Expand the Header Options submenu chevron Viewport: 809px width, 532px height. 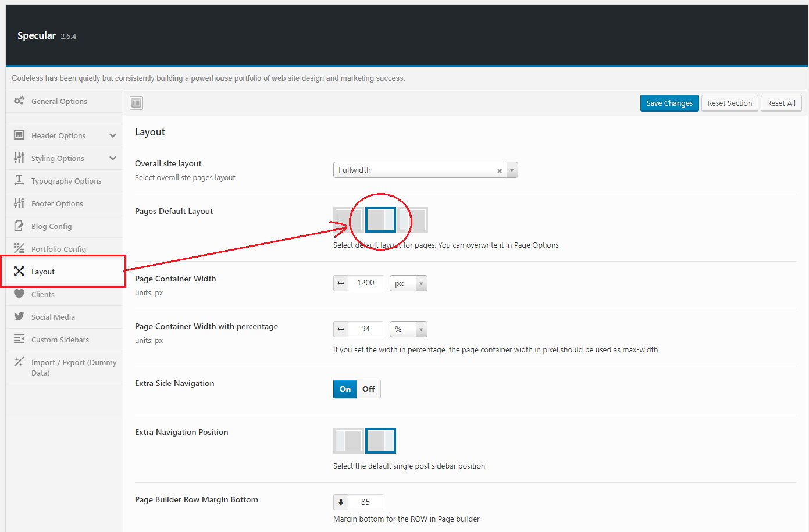coord(113,135)
